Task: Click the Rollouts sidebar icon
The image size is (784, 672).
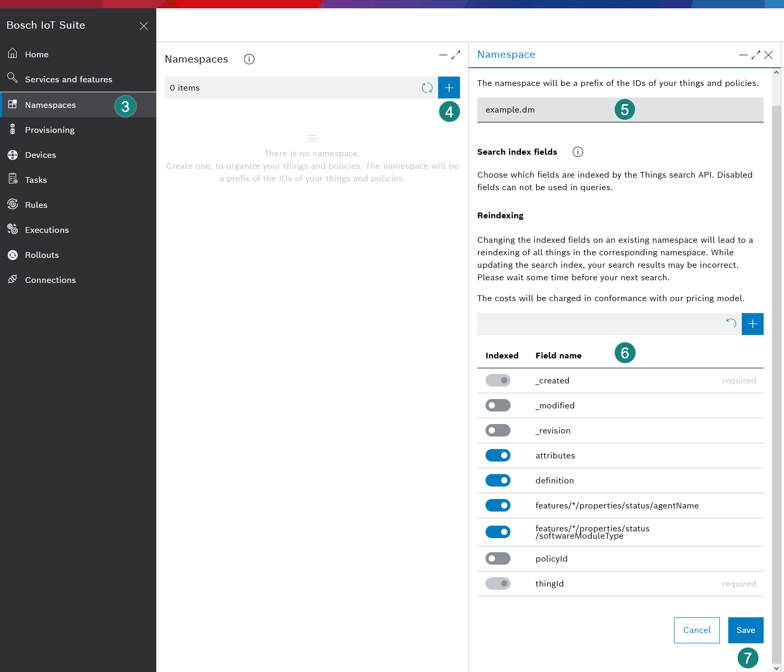Action: (13, 255)
